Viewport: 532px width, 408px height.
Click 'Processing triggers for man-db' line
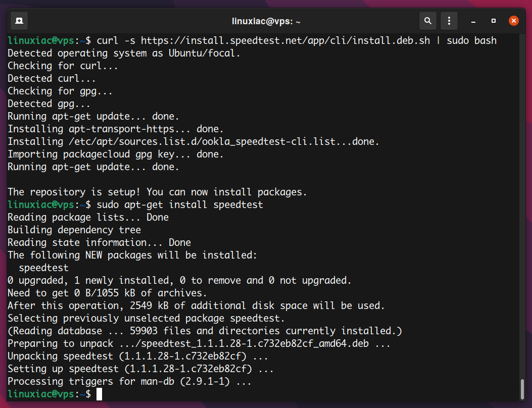click(x=129, y=382)
